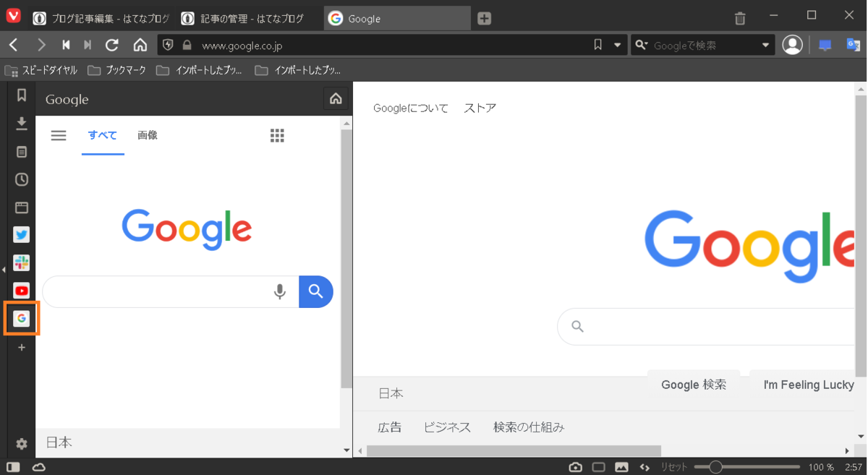Viewport: 868px width, 475px height.
Task: Click the sync cloud status icon
Action: 39,467
